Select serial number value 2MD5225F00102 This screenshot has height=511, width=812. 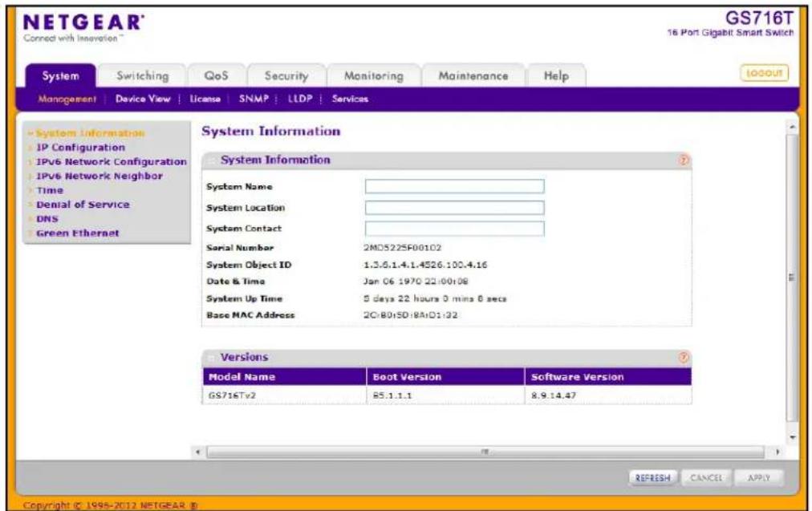tap(402, 248)
